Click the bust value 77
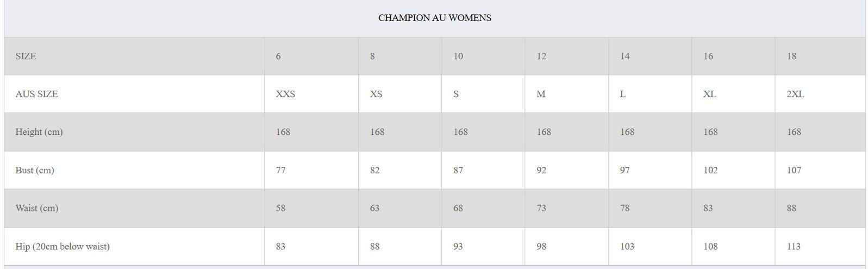The height and width of the screenshot is (269, 868). click(x=280, y=170)
